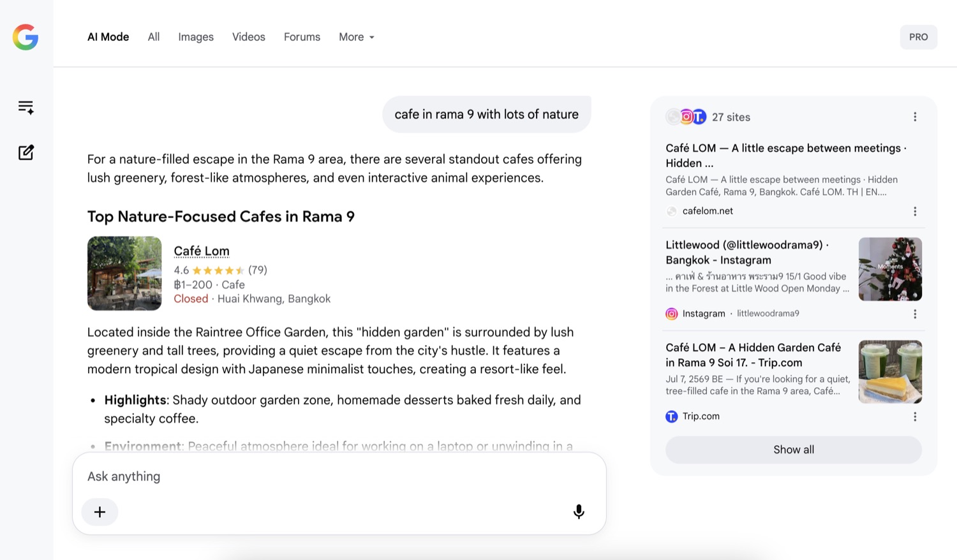Screen dimensions: 957x560
Task: Click the Google logo icon
Action: click(26, 37)
